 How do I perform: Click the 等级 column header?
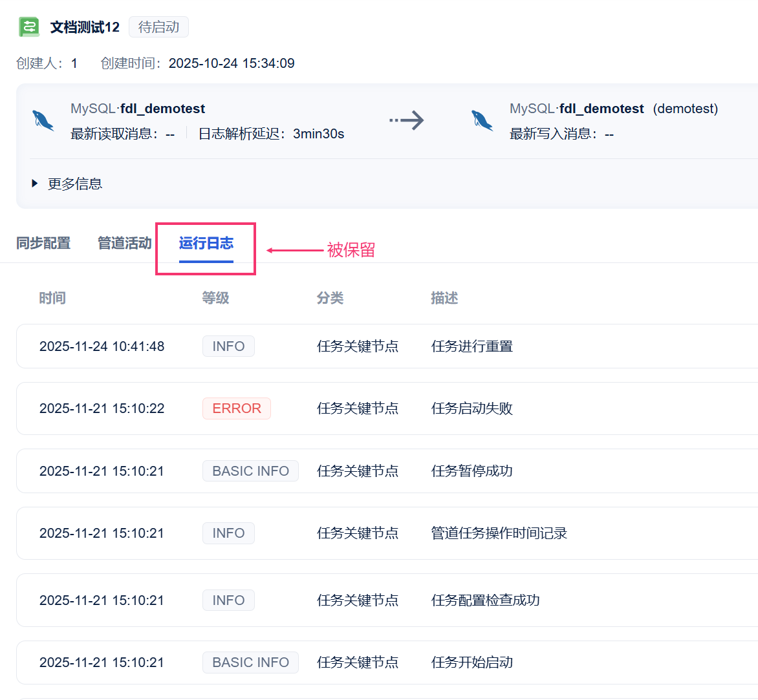215,298
